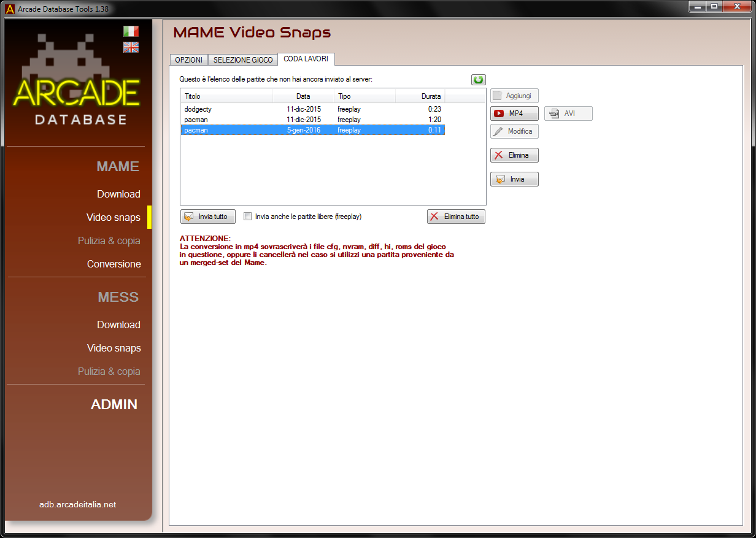Viewport: 756px width, 538px height.
Task: Click Elimina tutto to delete all
Action: [456, 217]
